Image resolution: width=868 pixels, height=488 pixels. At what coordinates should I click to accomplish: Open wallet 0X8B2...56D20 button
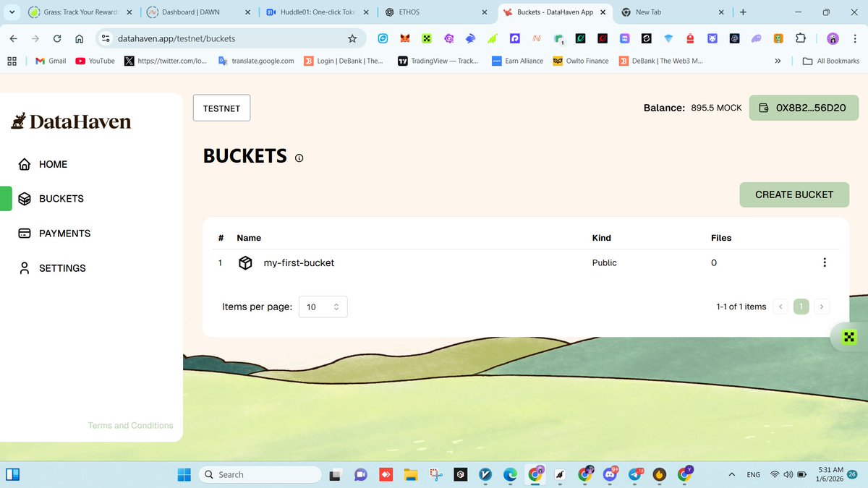tap(804, 108)
